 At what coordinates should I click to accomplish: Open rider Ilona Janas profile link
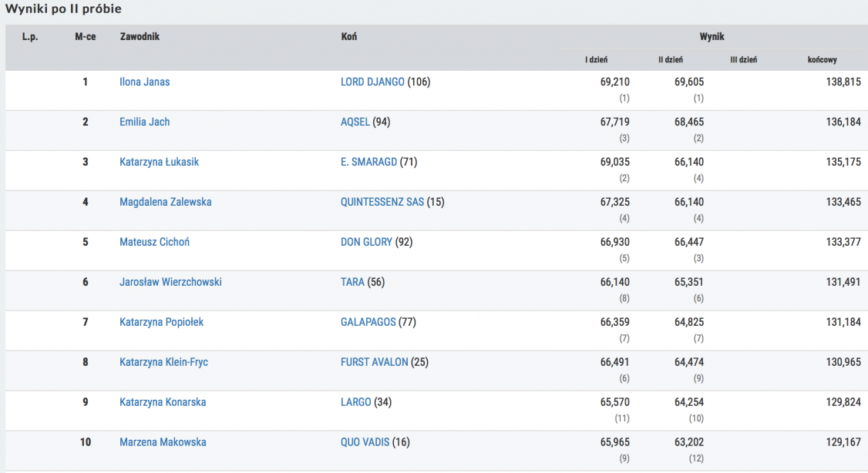(x=145, y=82)
